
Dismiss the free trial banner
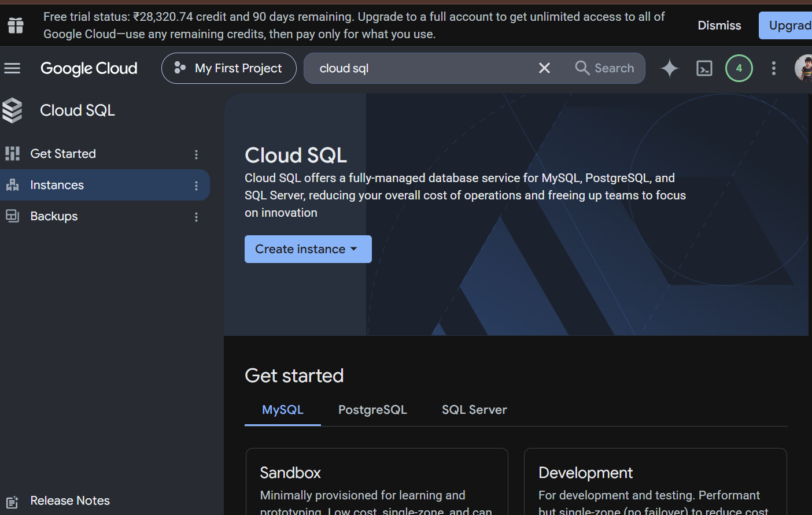(719, 25)
